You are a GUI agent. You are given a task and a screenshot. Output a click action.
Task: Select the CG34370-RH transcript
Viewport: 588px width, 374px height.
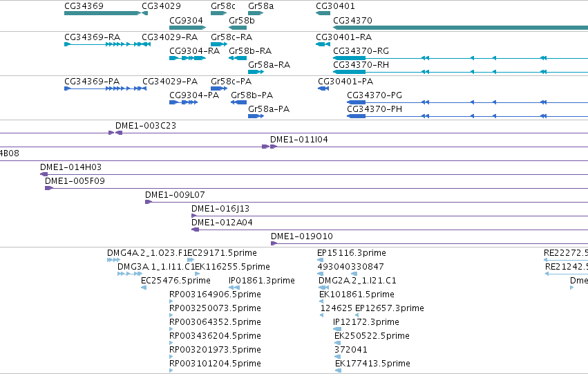point(460,72)
